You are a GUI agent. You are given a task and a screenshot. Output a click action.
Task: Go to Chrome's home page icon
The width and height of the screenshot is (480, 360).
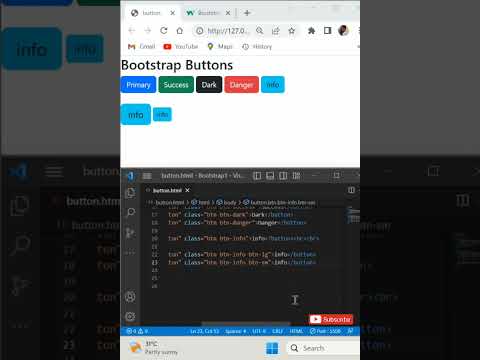tap(180, 31)
